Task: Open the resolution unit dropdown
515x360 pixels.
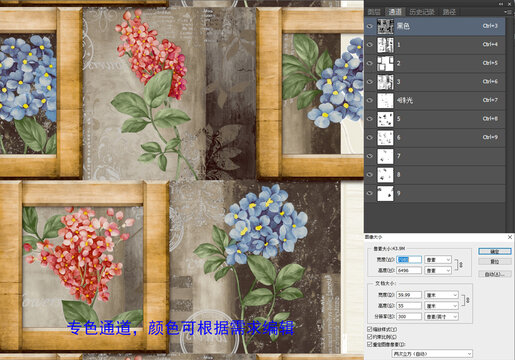Action: click(x=441, y=316)
